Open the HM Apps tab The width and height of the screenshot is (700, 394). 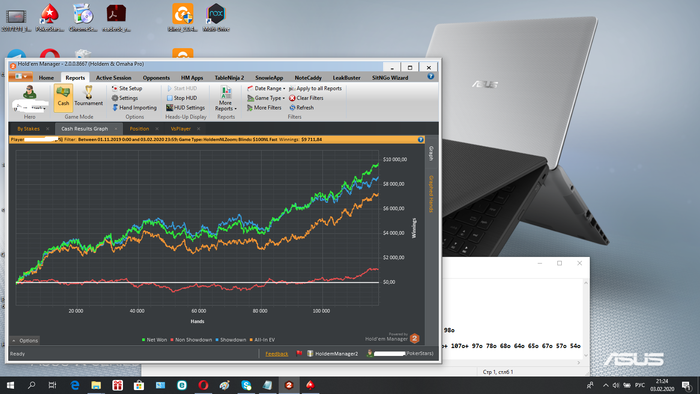point(192,78)
